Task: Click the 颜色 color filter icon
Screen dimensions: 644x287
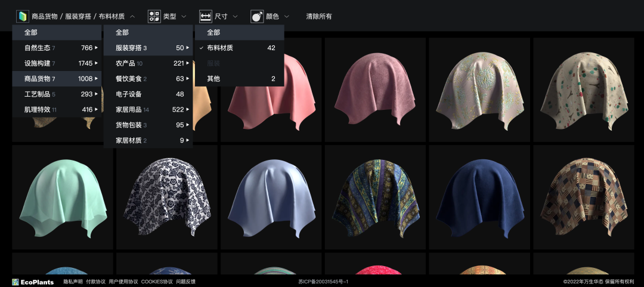Action: [x=257, y=17]
